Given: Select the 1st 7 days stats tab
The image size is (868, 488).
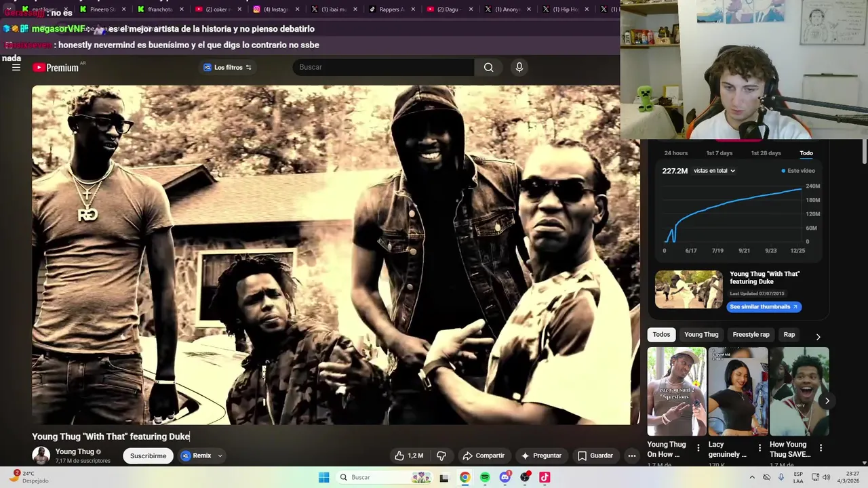Looking at the screenshot, I should pyautogui.click(x=719, y=153).
